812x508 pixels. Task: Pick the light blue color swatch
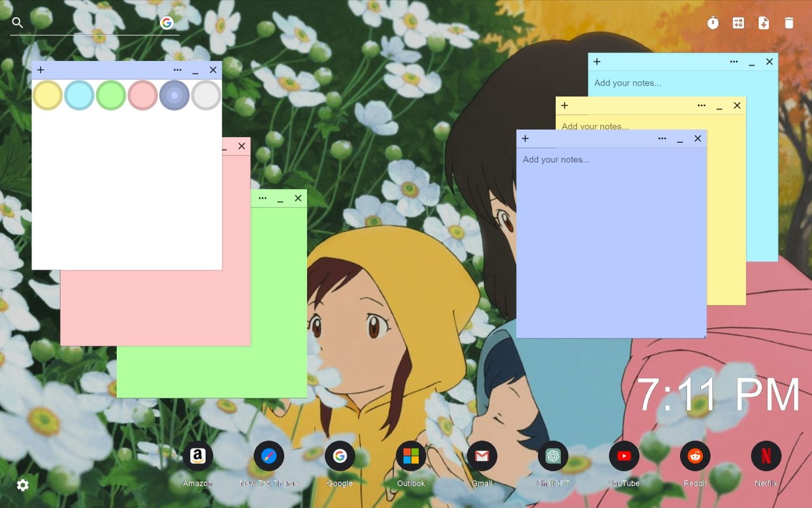pyautogui.click(x=79, y=95)
